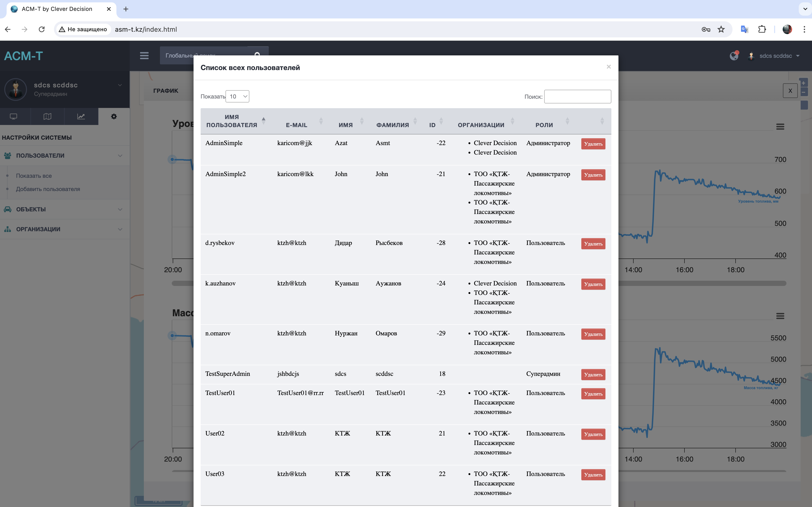Toggle the hamburger sidebar menu
Image resolution: width=812 pixels, height=507 pixels.
click(144, 56)
